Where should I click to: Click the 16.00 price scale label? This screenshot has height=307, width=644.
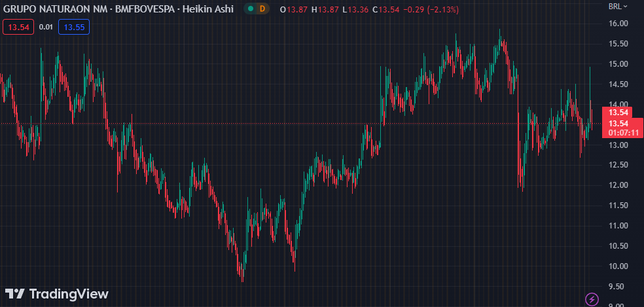pyautogui.click(x=618, y=24)
